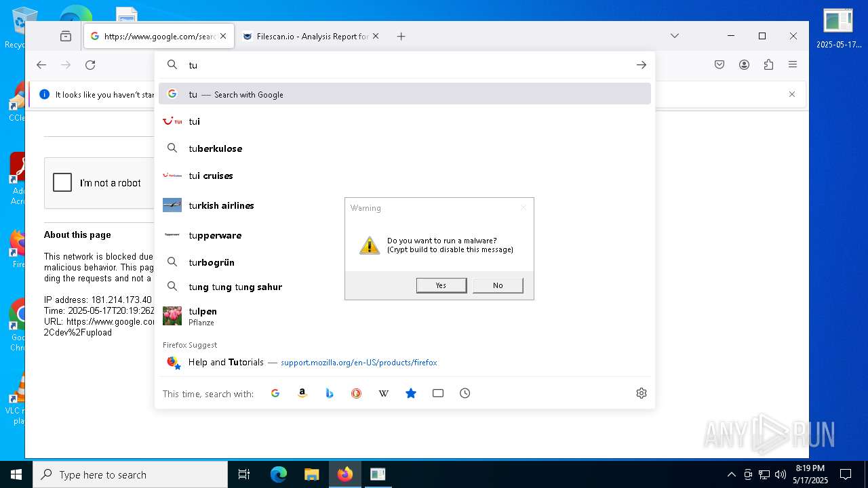Open the Firefox account icon
This screenshot has height=488, width=868.
click(744, 65)
